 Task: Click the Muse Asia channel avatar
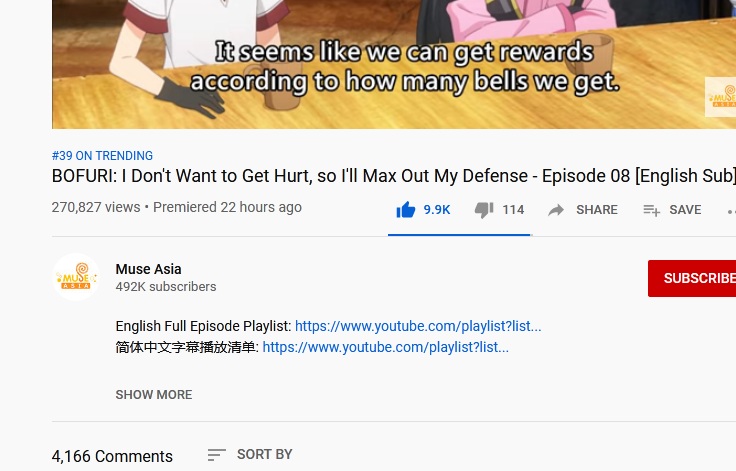click(76, 277)
